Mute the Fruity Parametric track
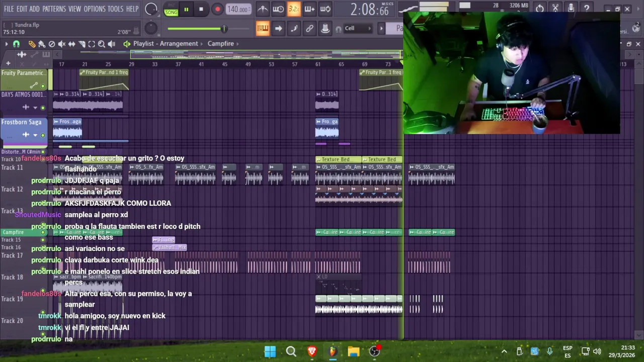The image size is (644, 362). click(43, 86)
